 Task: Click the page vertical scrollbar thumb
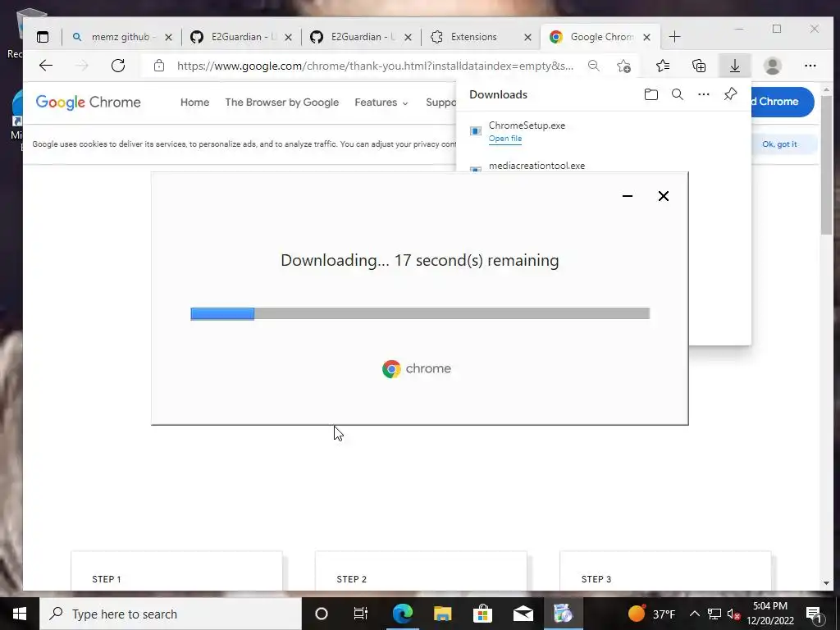(826, 166)
